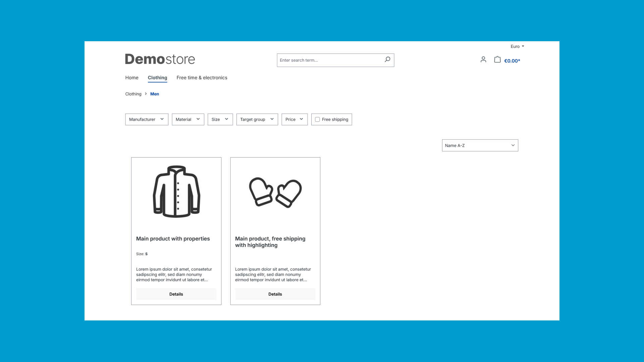
Task: Expand the Material filter dropdown
Action: click(x=188, y=119)
